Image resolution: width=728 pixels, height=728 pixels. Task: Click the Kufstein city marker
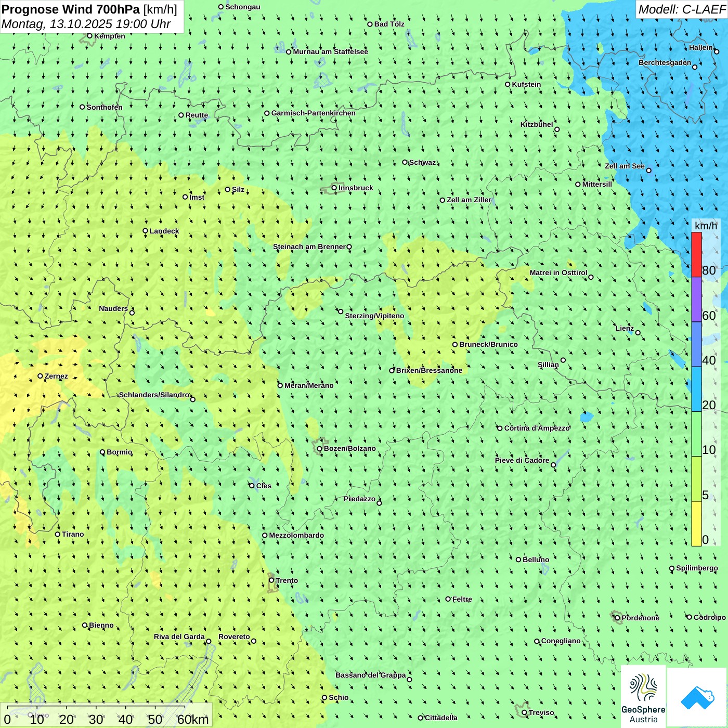(x=508, y=84)
